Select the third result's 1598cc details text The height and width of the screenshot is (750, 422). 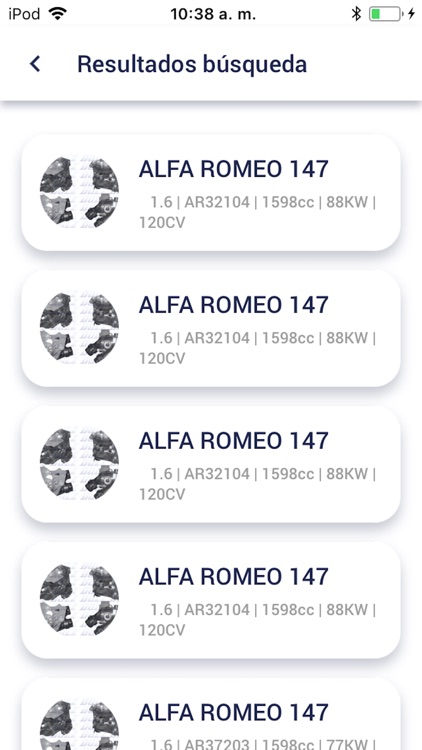pyautogui.click(x=258, y=484)
